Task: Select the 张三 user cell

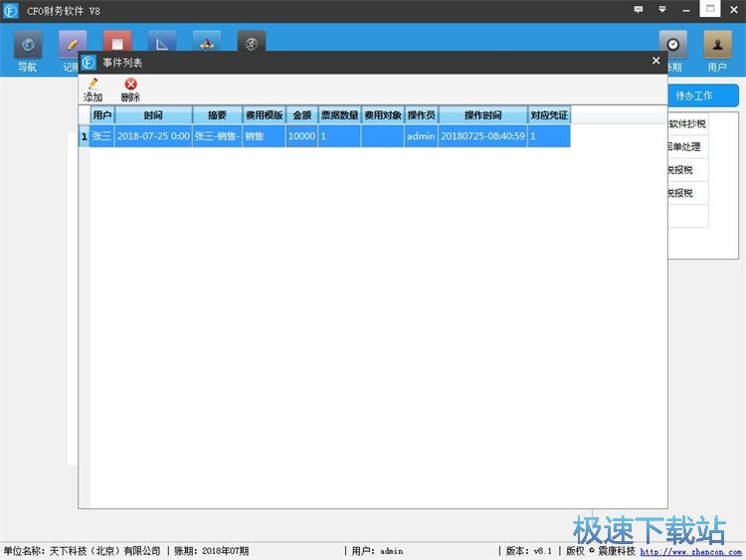Action: click(x=101, y=136)
